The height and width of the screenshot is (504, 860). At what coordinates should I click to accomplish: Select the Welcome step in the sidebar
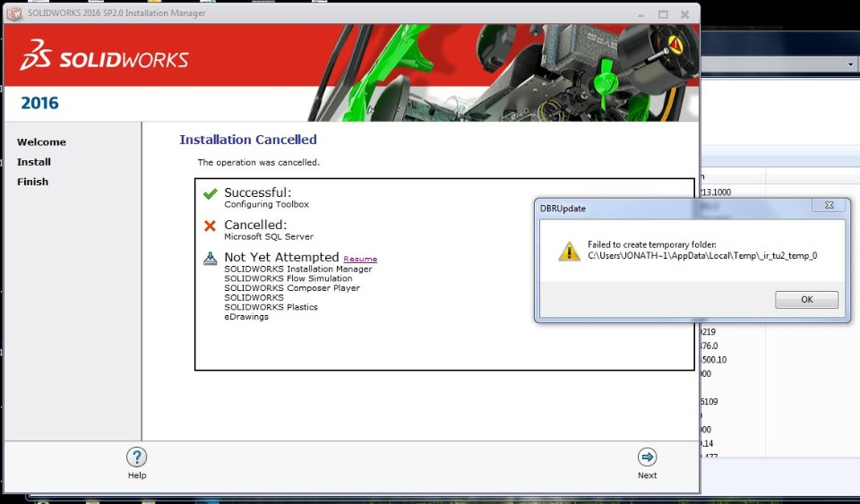42,141
